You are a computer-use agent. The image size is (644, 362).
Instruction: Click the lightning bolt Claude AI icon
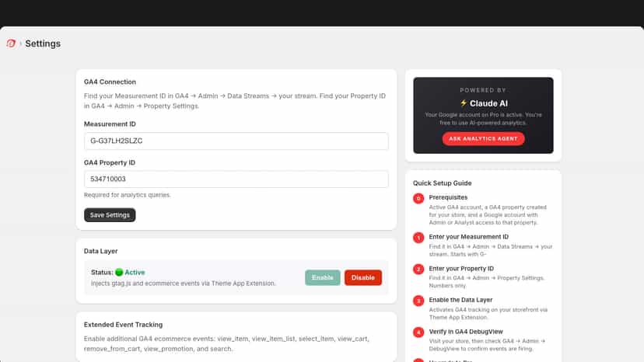coord(464,103)
